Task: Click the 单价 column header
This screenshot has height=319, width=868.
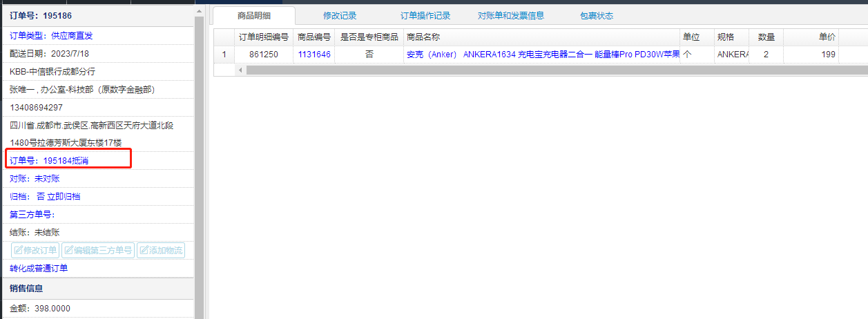Action: pyautogui.click(x=811, y=37)
